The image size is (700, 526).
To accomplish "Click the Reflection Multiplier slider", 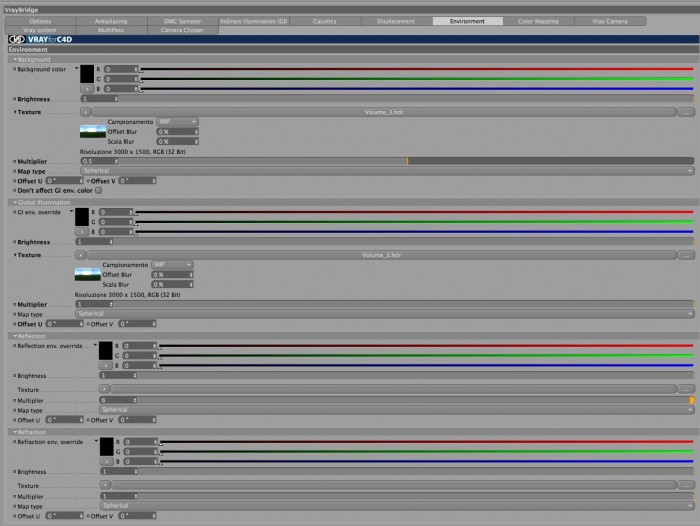I will (416, 400).
